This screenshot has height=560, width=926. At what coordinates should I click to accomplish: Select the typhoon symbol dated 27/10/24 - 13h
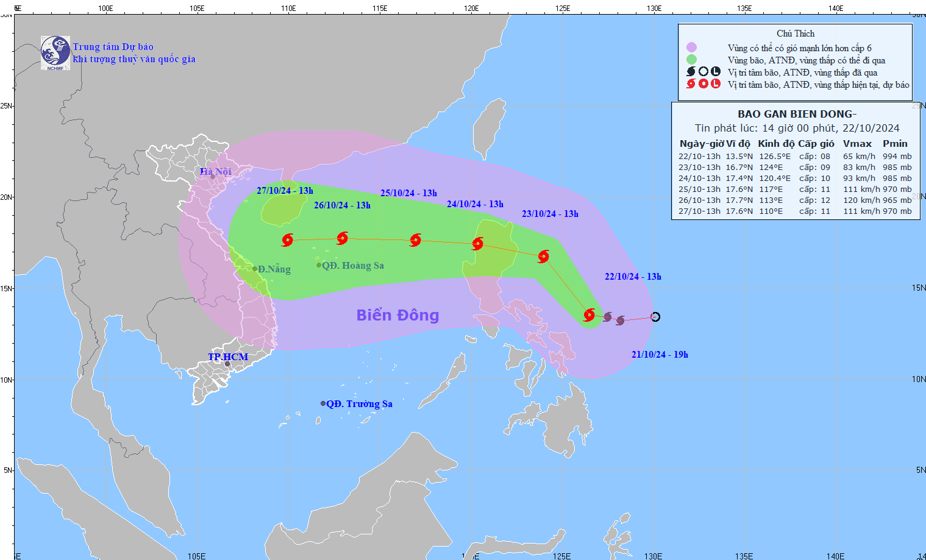coord(288,241)
